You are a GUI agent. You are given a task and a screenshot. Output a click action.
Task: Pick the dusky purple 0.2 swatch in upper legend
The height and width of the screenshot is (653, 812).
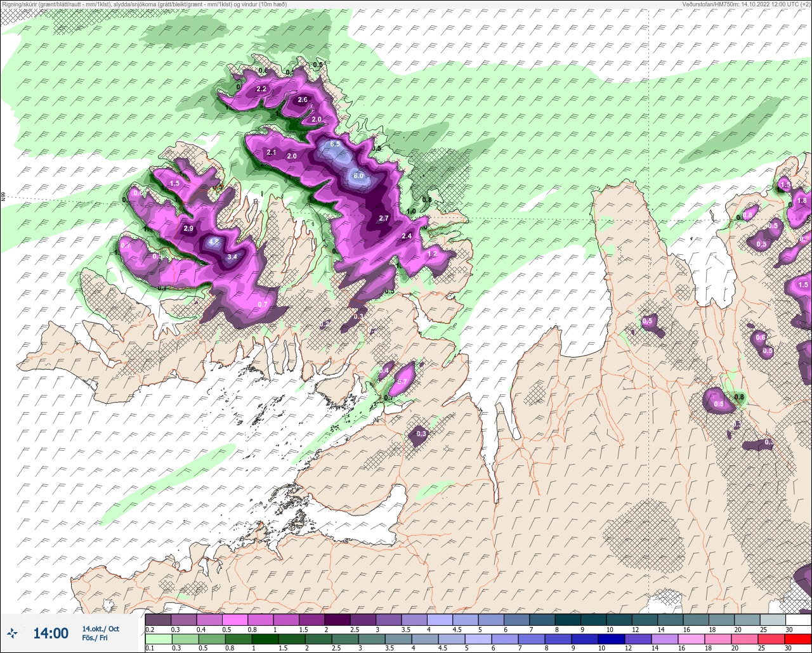158,619
